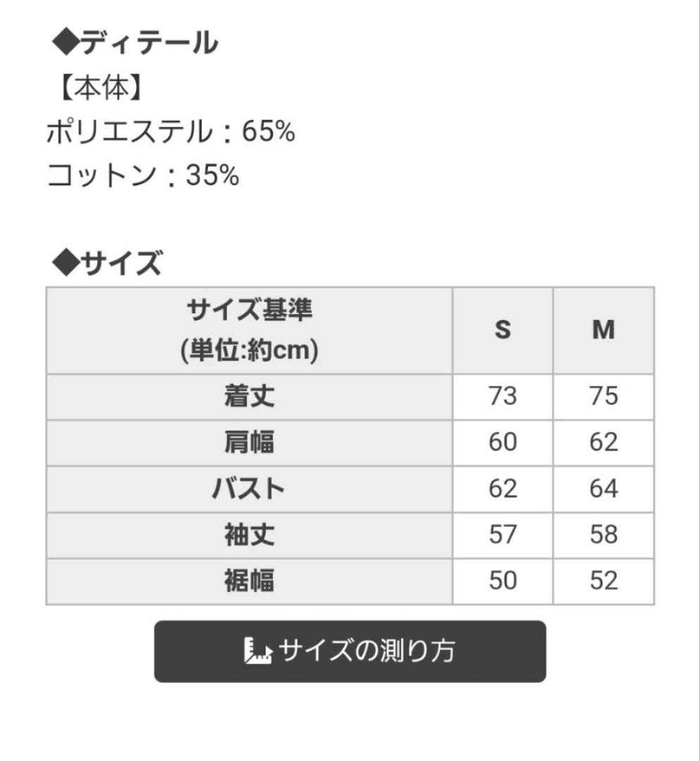Select the value 73 for 着丈 size S
The height and width of the screenshot is (761, 700).
tap(502, 395)
